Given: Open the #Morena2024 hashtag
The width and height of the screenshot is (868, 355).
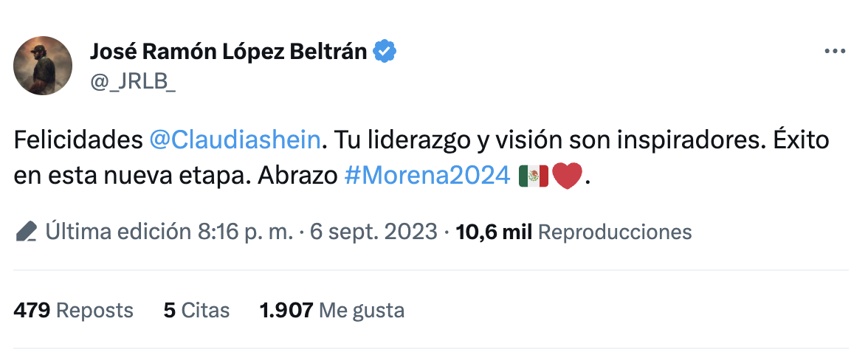Looking at the screenshot, I should 427,176.
